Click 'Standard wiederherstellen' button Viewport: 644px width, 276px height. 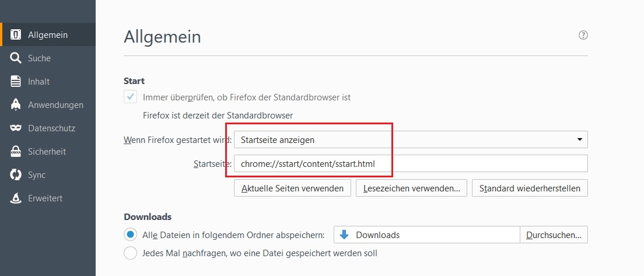click(x=530, y=188)
